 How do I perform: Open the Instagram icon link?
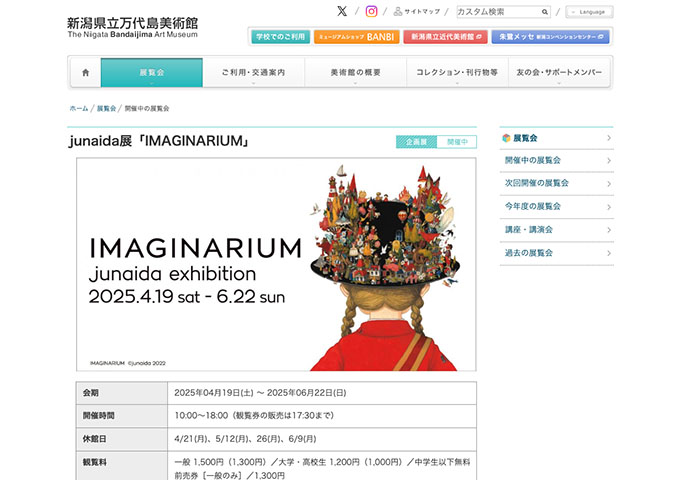click(371, 11)
